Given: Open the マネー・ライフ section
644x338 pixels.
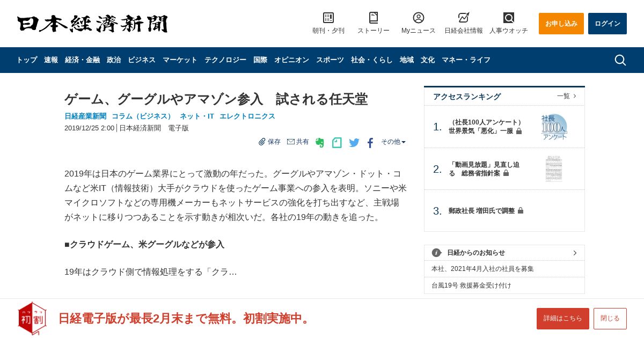Looking at the screenshot, I should (x=466, y=60).
